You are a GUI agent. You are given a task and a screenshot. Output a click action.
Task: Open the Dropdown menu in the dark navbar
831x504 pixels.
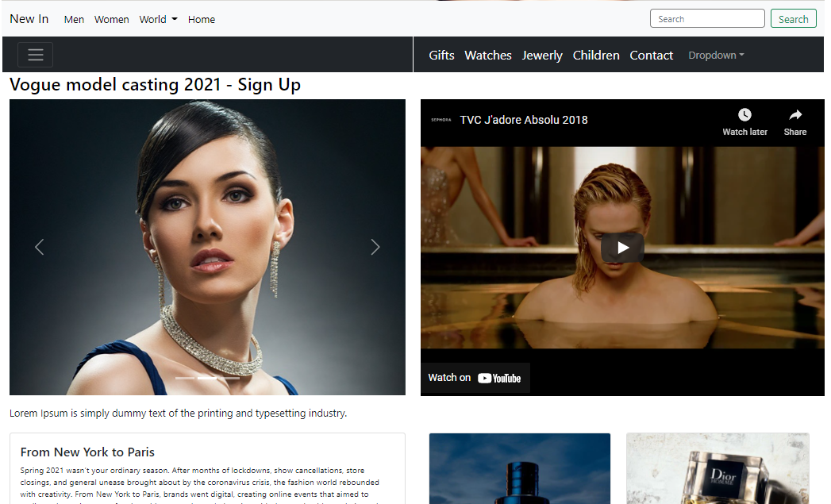[715, 55]
